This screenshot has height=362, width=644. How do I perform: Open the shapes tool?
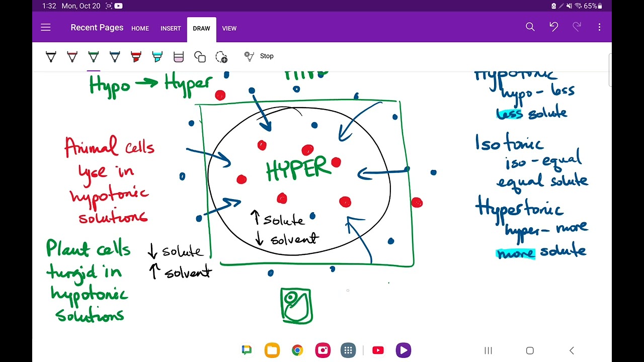[x=200, y=57]
